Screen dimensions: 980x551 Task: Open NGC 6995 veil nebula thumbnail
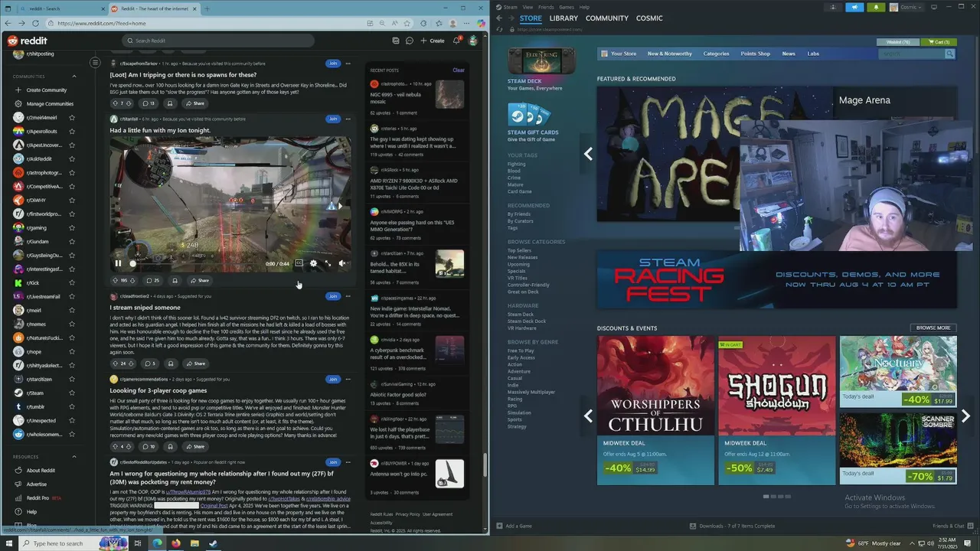[449, 94]
